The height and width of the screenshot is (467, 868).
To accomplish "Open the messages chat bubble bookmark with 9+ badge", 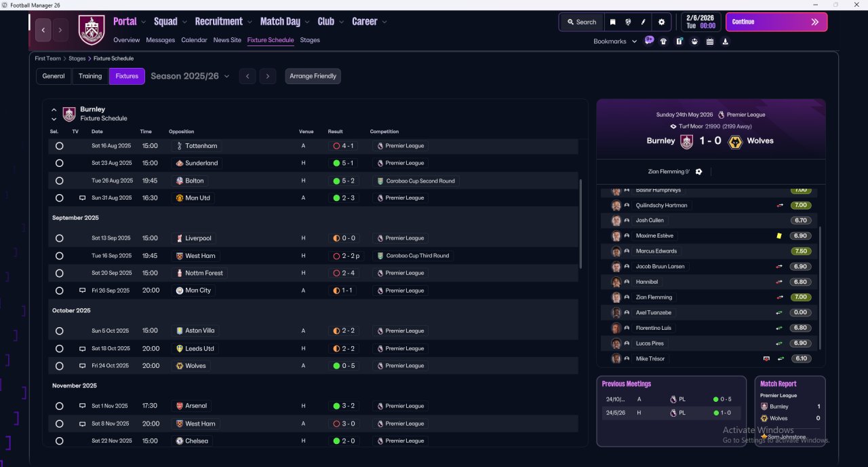I will (x=649, y=40).
